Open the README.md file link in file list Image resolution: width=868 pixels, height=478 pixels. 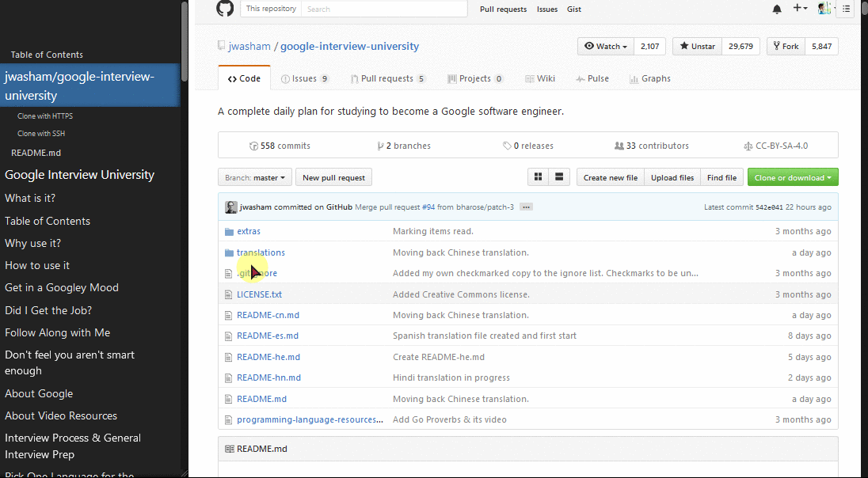pyautogui.click(x=262, y=399)
